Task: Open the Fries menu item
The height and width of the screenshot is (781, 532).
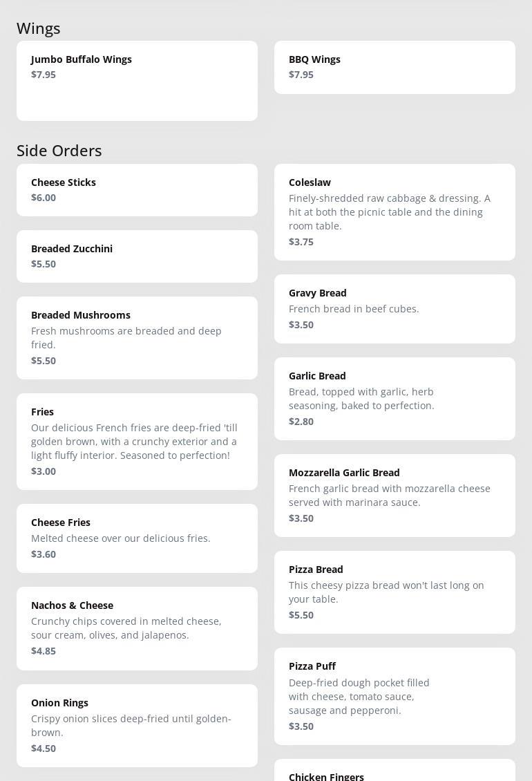Action: point(137,442)
